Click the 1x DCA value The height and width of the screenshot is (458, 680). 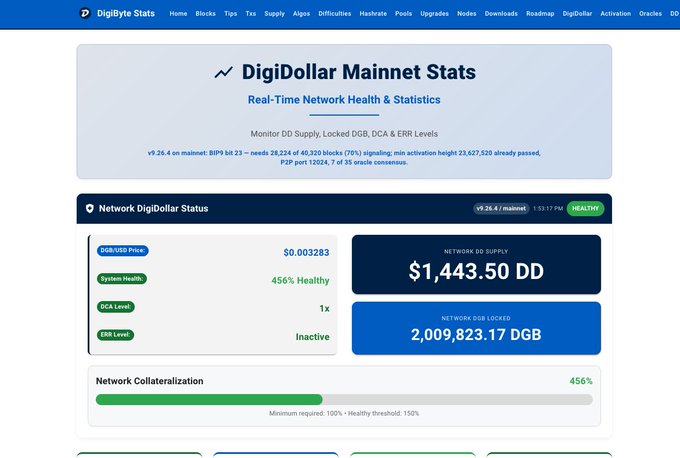(x=324, y=309)
